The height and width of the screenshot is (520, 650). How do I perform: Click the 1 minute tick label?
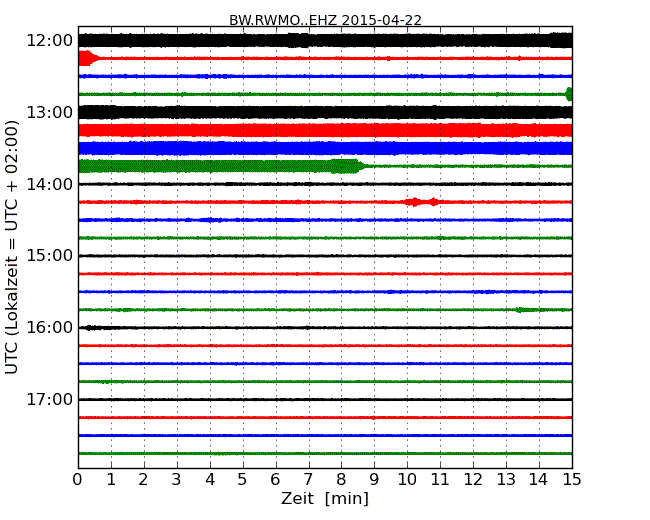point(111,480)
